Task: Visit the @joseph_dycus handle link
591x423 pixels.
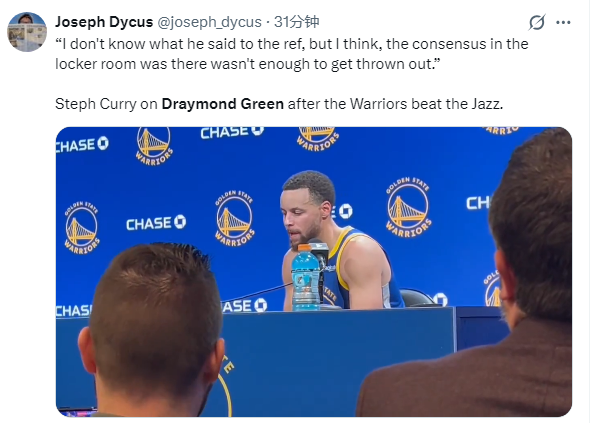Action: pos(209,22)
